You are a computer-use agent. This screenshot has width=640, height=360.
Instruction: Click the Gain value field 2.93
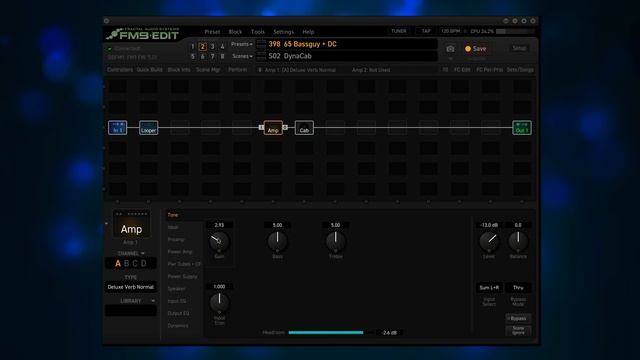click(219, 225)
